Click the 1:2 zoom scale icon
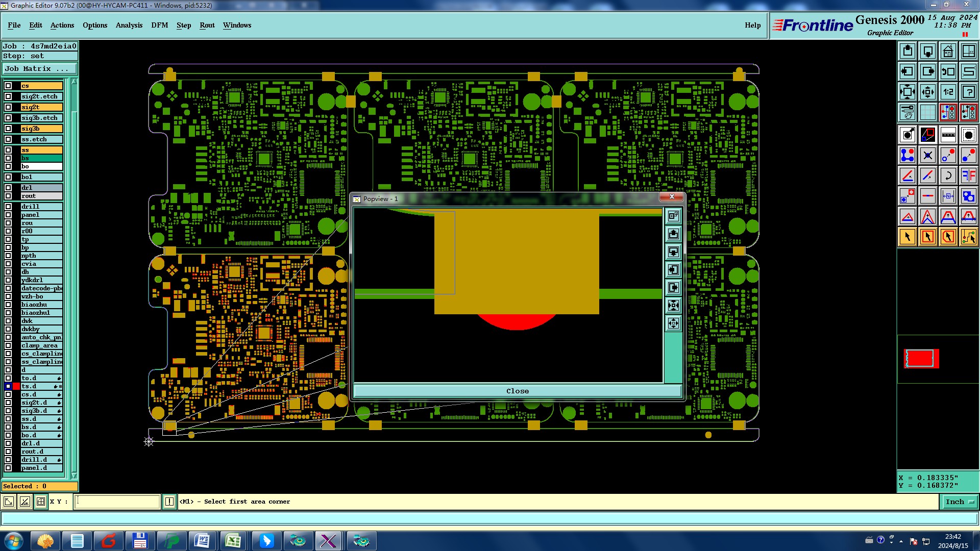 click(x=948, y=92)
